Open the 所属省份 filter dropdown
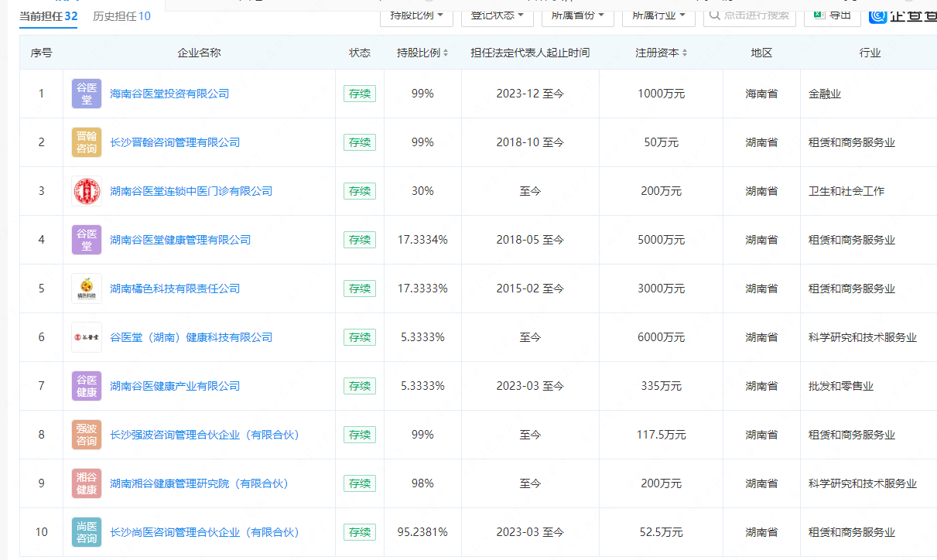This screenshot has width=937, height=560. pyautogui.click(x=578, y=15)
